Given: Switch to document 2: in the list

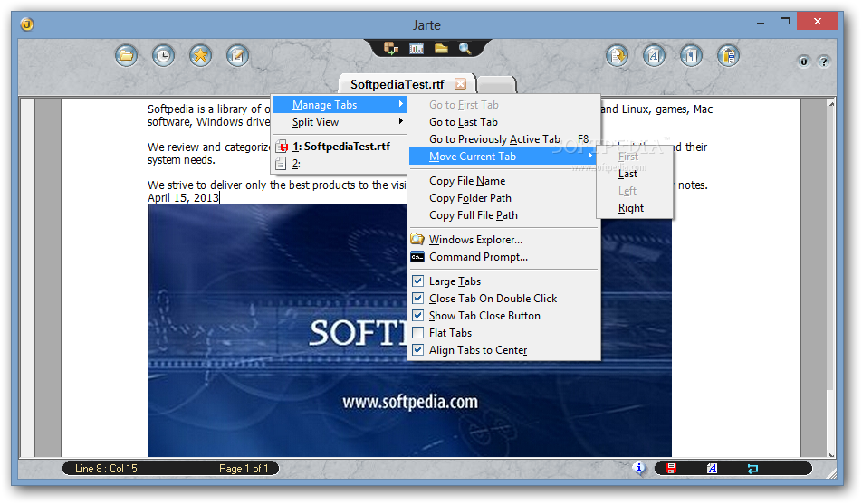Looking at the screenshot, I should tap(340, 163).
